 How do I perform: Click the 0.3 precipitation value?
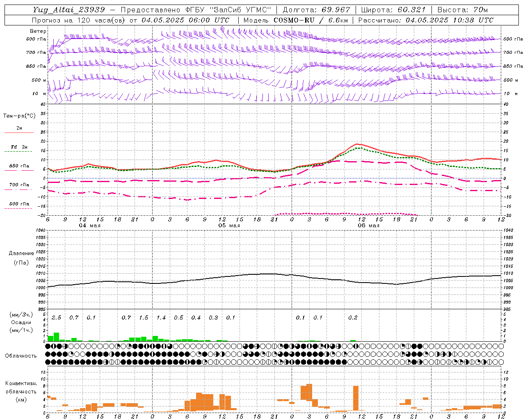coord(213,317)
